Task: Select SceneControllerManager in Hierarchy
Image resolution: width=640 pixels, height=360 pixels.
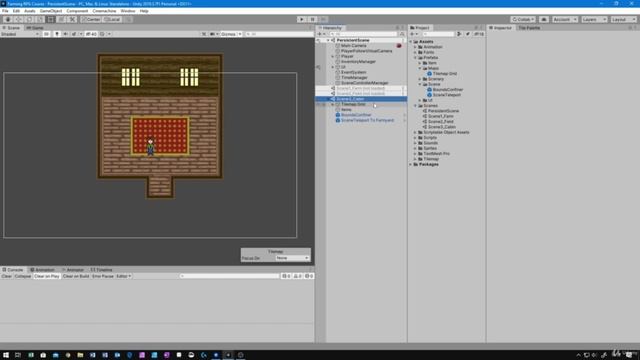Action: tap(364, 83)
